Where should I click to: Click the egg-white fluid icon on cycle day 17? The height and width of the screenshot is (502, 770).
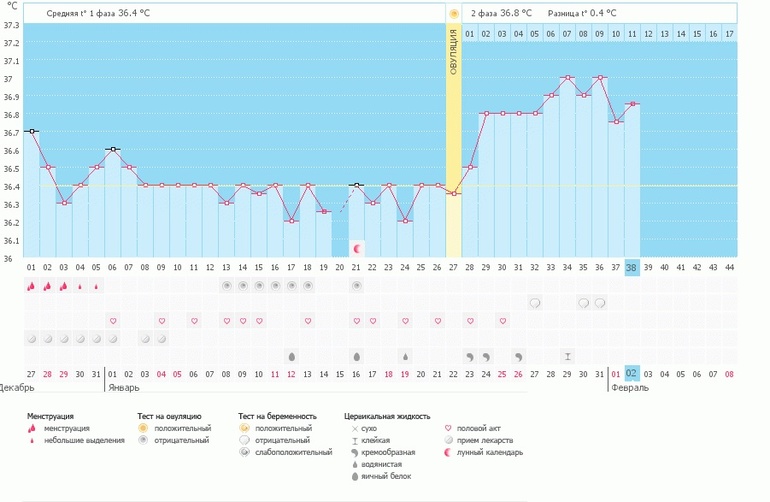point(292,356)
